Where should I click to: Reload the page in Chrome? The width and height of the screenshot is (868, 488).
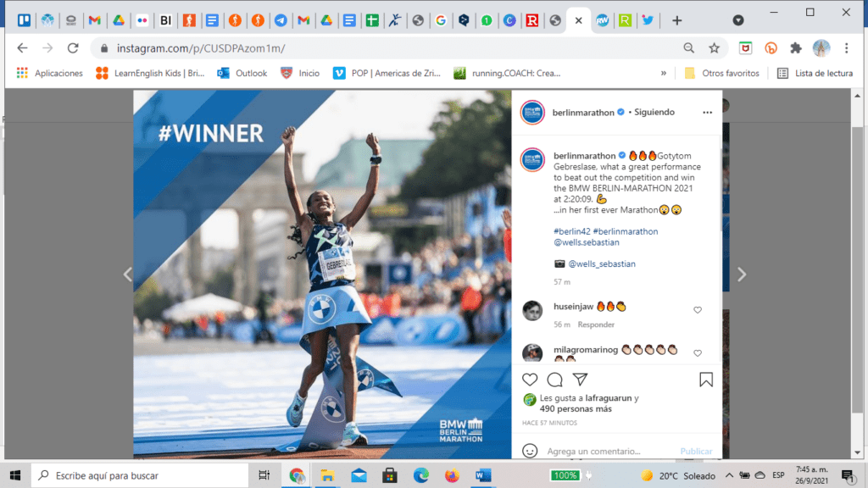pyautogui.click(x=73, y=48)
